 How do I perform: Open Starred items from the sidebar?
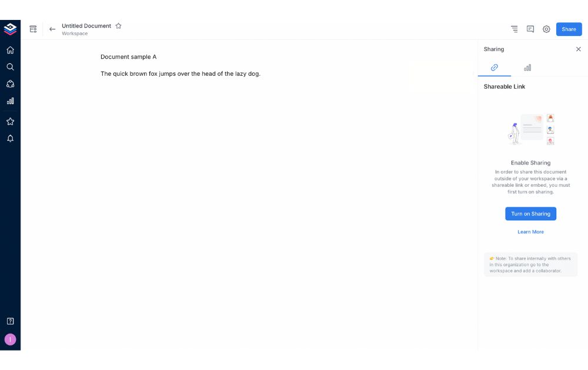click(10, 122)
